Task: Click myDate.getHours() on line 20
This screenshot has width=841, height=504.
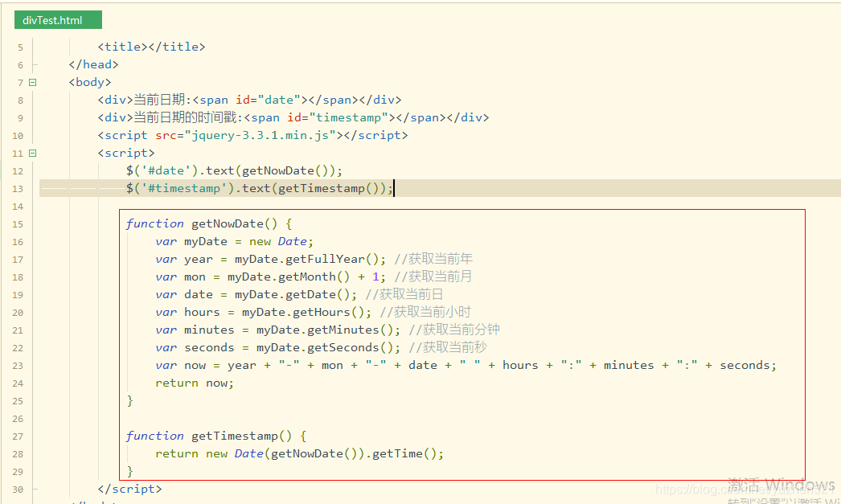Action: [x=304, y=312]
